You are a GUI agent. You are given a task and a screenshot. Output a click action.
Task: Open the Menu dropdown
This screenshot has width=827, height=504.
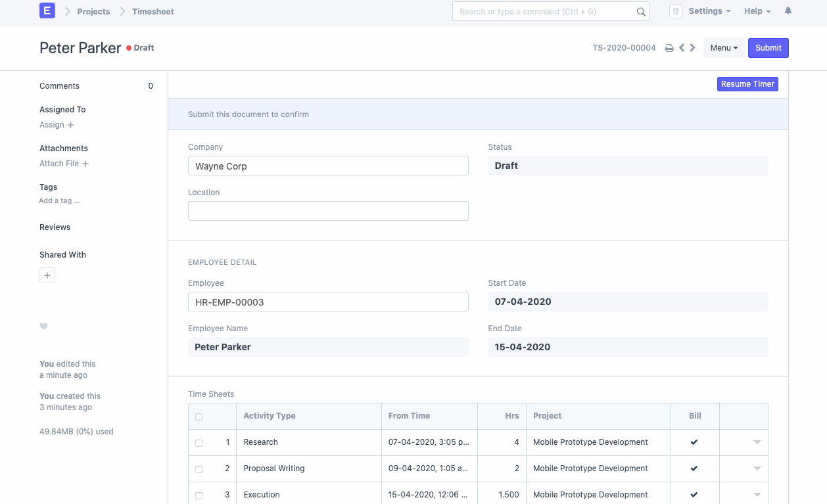coord(724,47)
